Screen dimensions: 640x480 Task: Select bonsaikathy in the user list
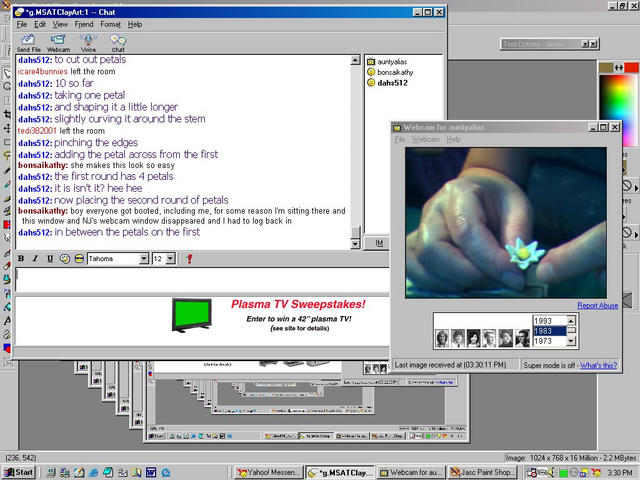pos(390,72)
